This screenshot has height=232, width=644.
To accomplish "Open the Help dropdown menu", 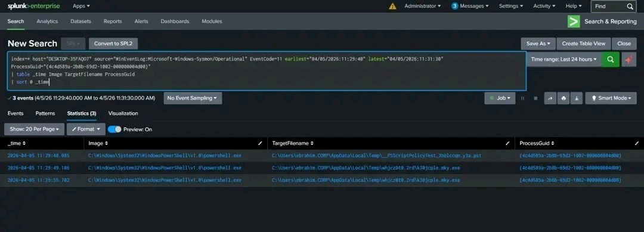I will coord(574,6).
